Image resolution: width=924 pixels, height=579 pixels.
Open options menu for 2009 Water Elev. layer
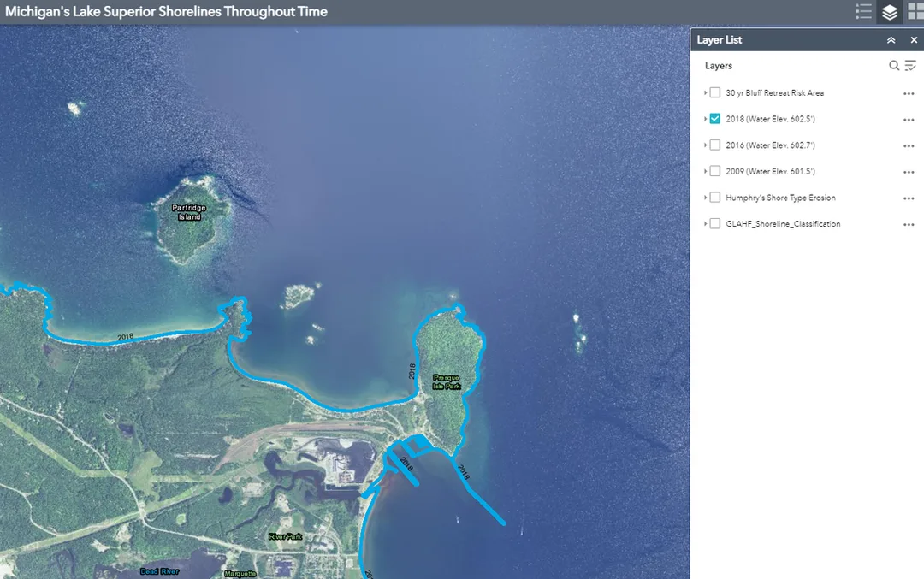(x=909, y=172)
